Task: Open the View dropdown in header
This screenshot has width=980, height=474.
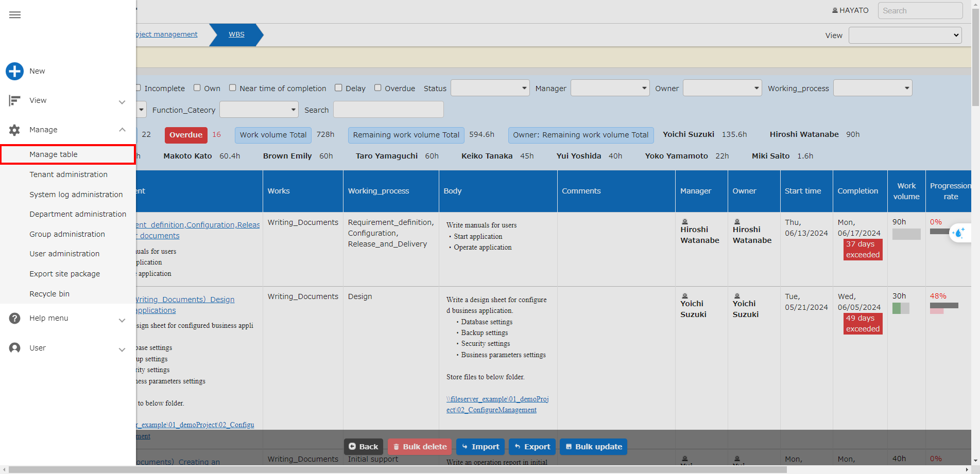Action: (905, 36)
